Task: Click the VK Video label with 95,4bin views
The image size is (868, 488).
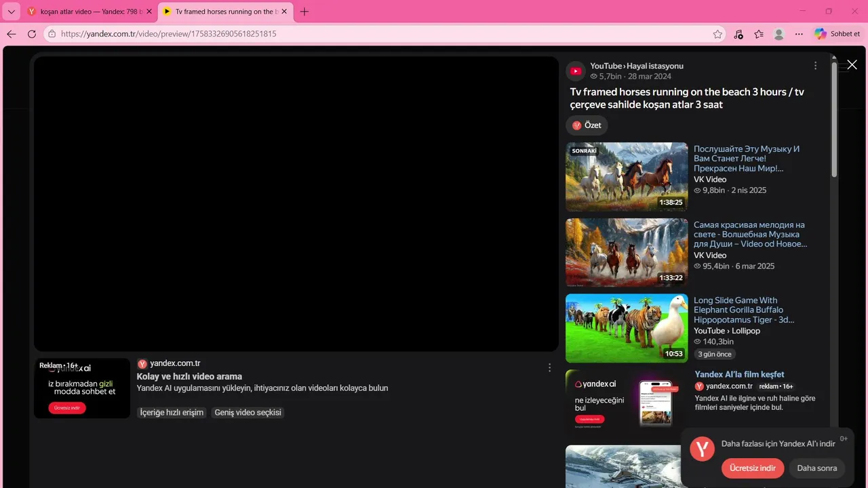Action: tap(710, 256)
